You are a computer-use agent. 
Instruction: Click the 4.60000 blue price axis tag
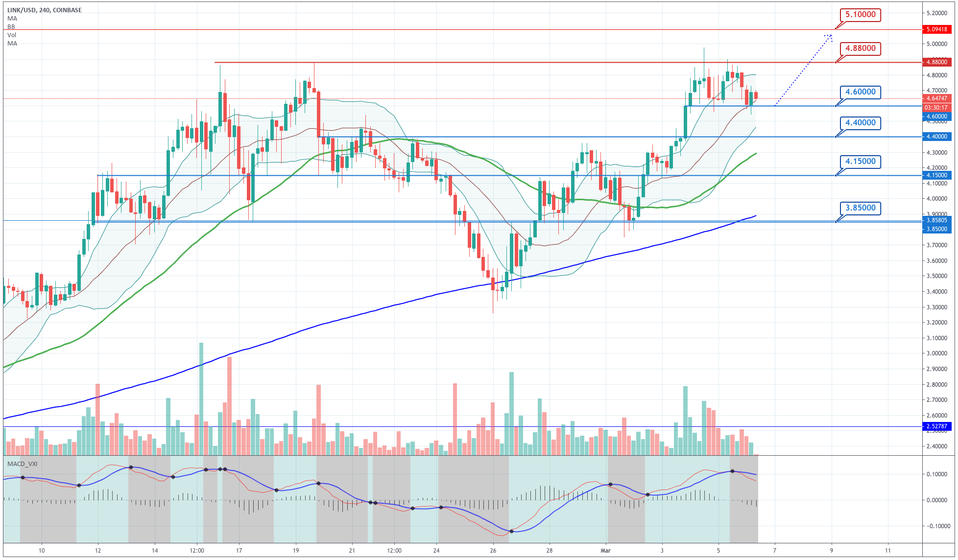[x=937, y=117]
